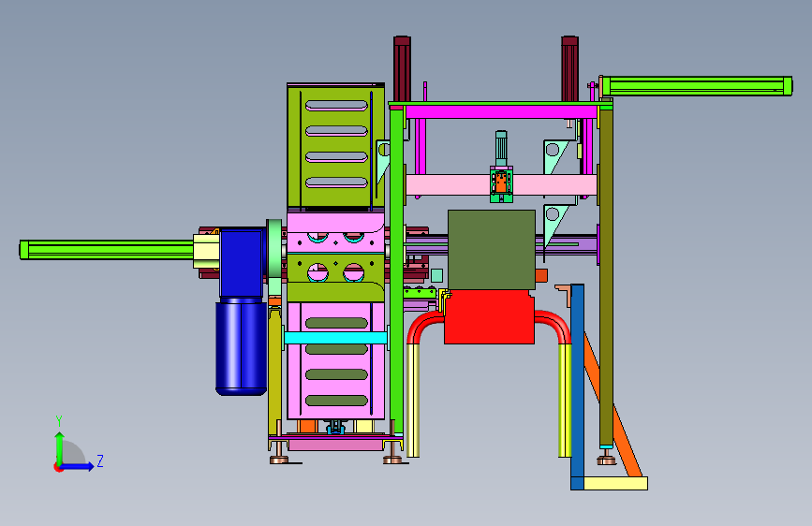Select the right yellow pipe leg
The height and width of the screenshot is (526, 812).
[x=565, y=401]
